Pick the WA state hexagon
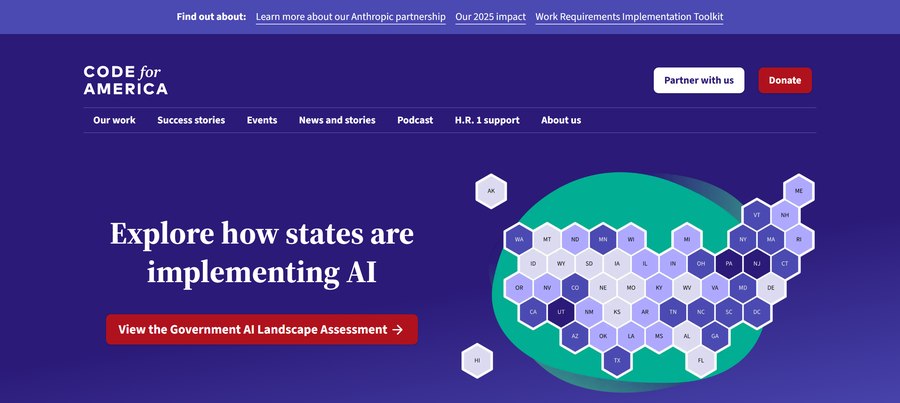The height and width of the screenshot is (403, 900). [x=519, y=239]
